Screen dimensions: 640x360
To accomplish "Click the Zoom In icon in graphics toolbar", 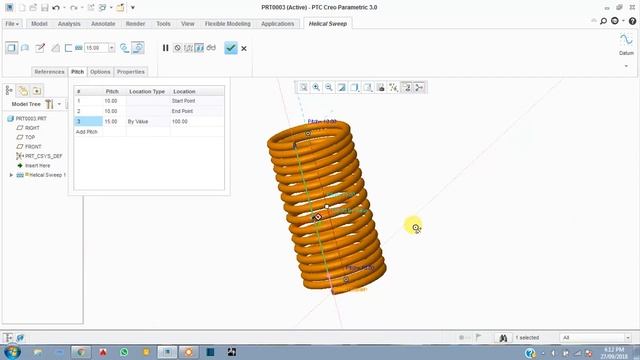I will [x=316, y=87].
